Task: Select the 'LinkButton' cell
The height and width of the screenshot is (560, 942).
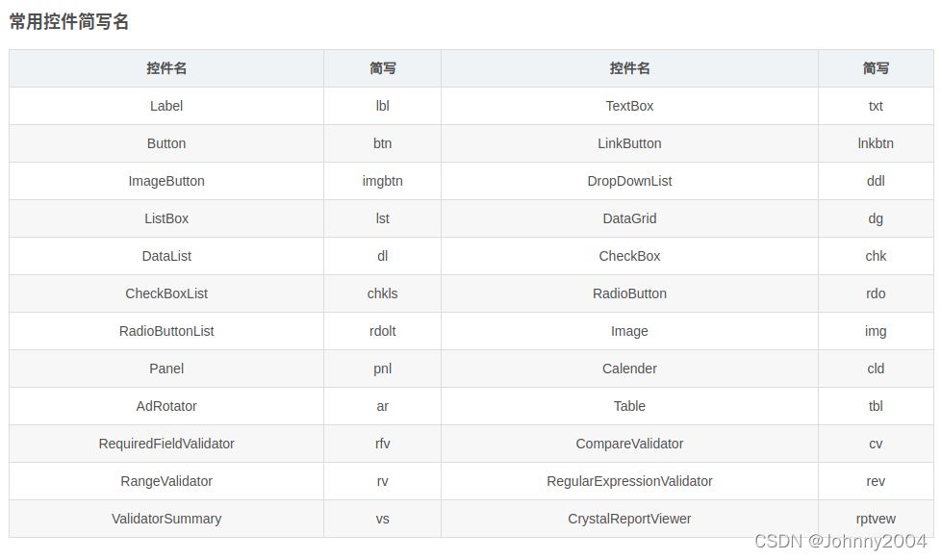Action: (x=629, y=143)
